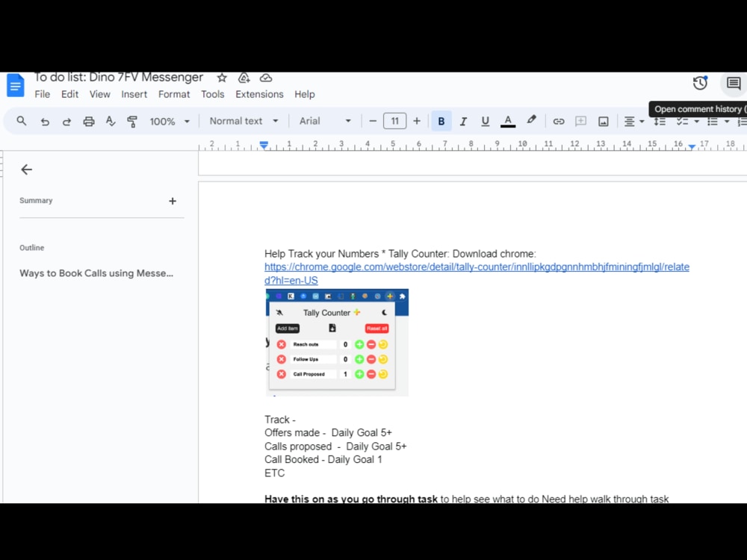Click the font size field showing 11

[x=395, y=121]
